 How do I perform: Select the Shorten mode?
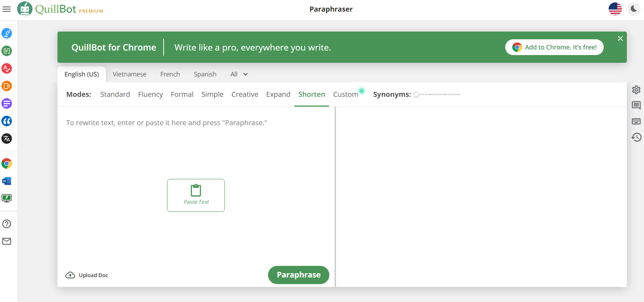312,94
